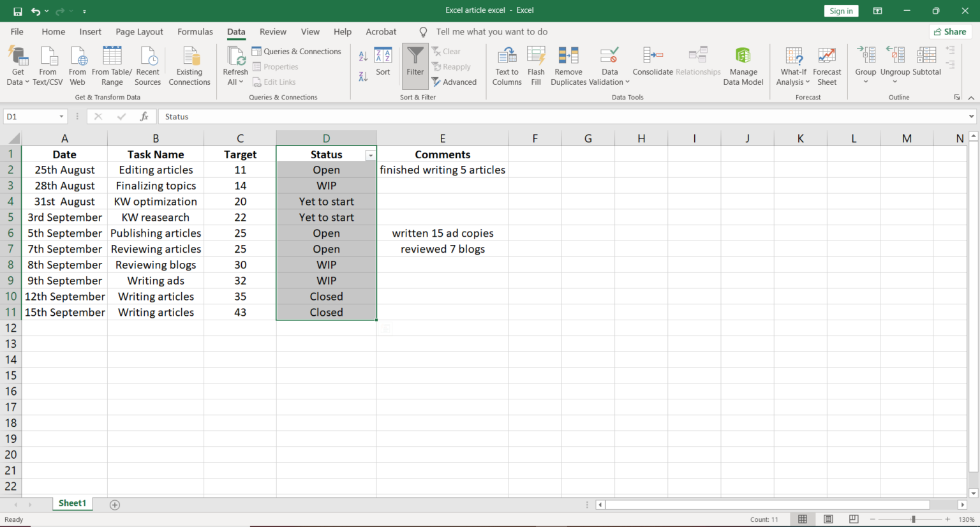Screen dimensions: 980x527
Task: Open the Share pane
Action: 950,31
